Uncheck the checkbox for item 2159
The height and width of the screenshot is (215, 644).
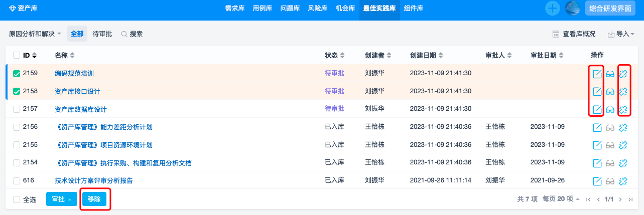point(17,74)
